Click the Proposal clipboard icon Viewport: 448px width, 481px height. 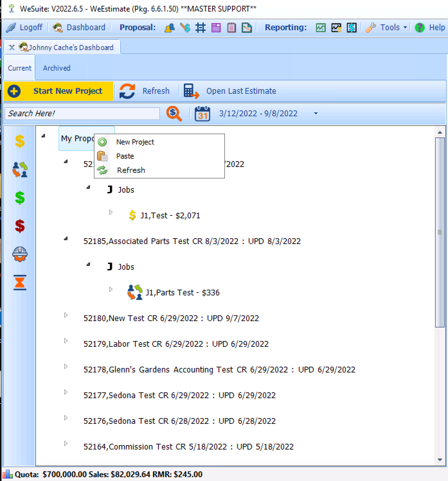click(x=231, y=28)
